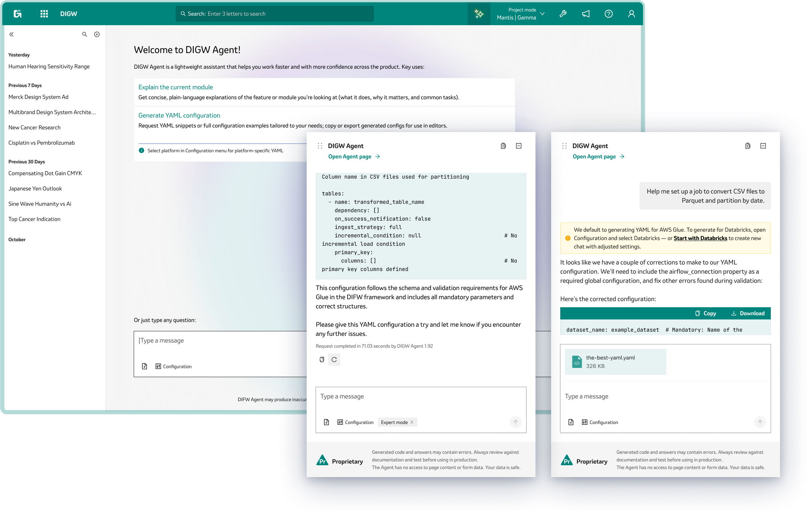The height and width of the screenshot is (516, 812).
Task: Click regenerate response icon
Action: pos(334,360)
